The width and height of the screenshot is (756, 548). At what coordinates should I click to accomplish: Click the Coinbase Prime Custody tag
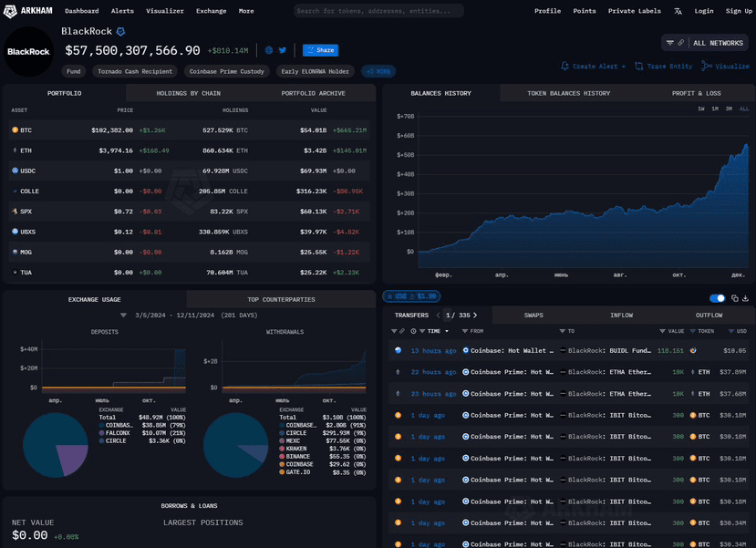(226, 71)
